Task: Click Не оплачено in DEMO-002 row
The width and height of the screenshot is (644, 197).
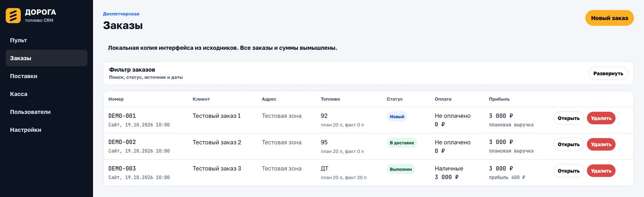Action: pos(453,142)
